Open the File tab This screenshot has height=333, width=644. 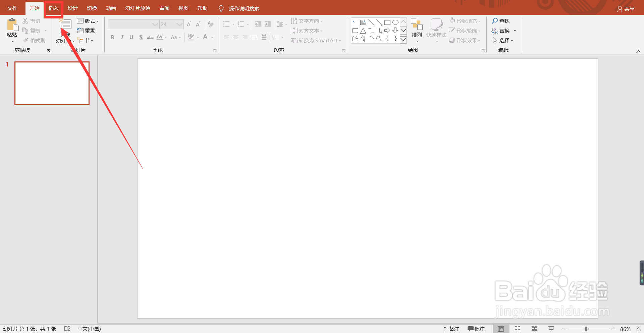(12, 8)
